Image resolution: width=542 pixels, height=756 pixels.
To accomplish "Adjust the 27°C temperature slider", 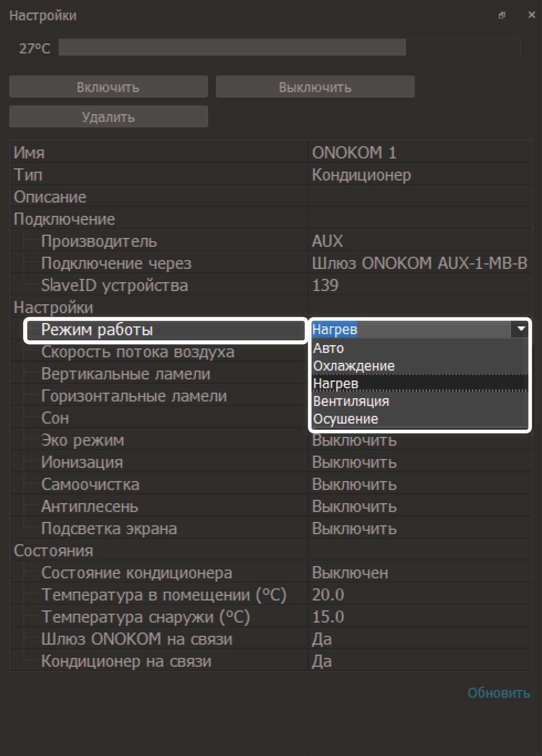I will coord(289,48).
